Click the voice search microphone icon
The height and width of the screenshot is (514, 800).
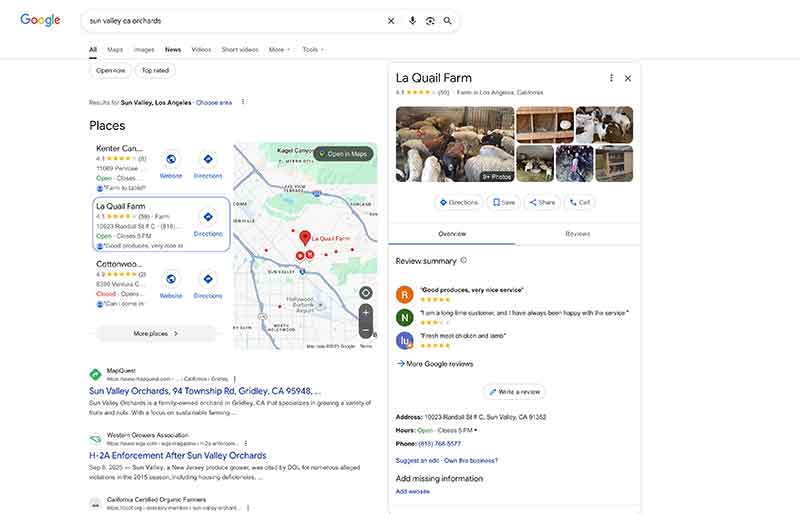(x=412, y=20)
